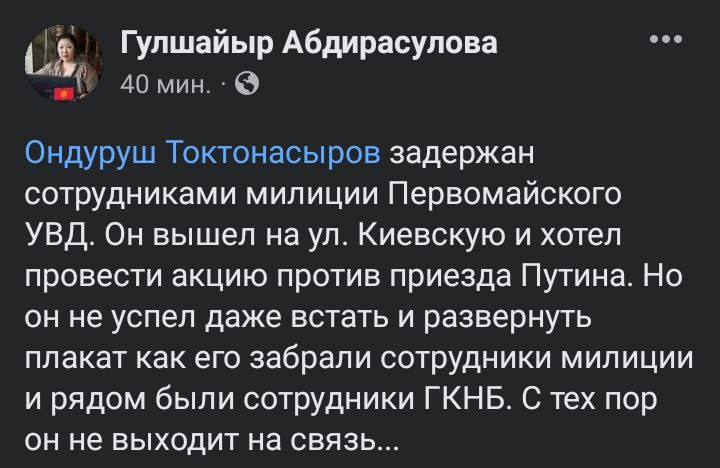Open Гулшайыр Абдирасулова's profile picture
Screen dimensions: 720x468
[64, 63]
